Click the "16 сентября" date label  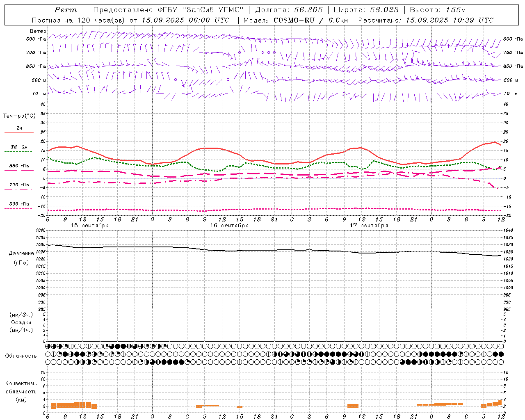tap(229, 226)
